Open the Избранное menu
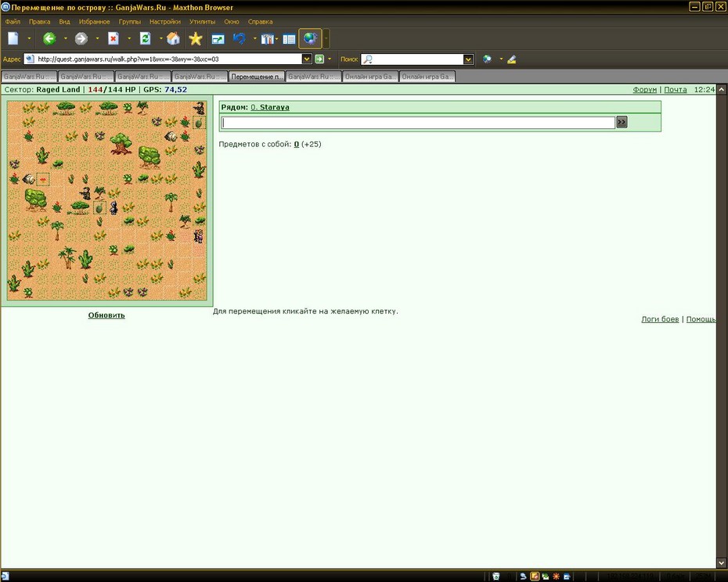This screenshot has height=582, width=728. 94,21
